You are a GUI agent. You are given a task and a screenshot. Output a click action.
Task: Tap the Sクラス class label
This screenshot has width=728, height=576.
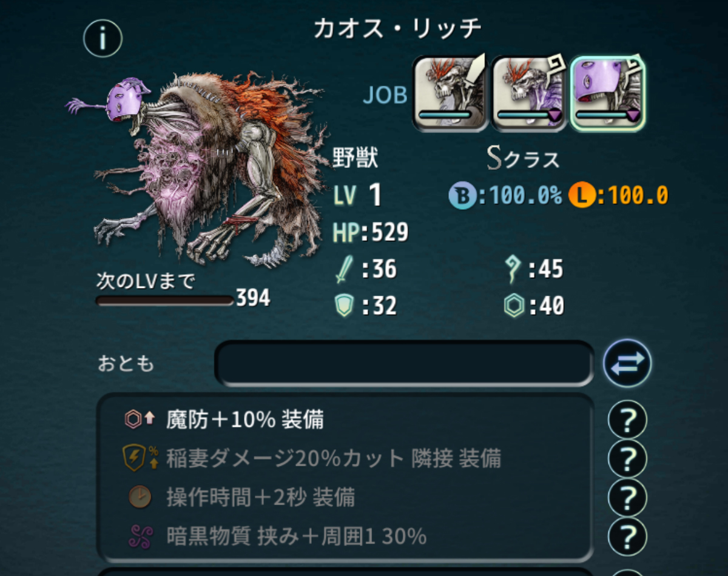coord(523,159)
